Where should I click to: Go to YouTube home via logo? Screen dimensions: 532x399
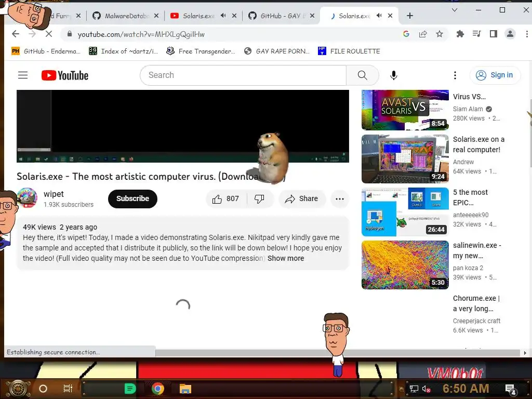(x=65, y=75)
